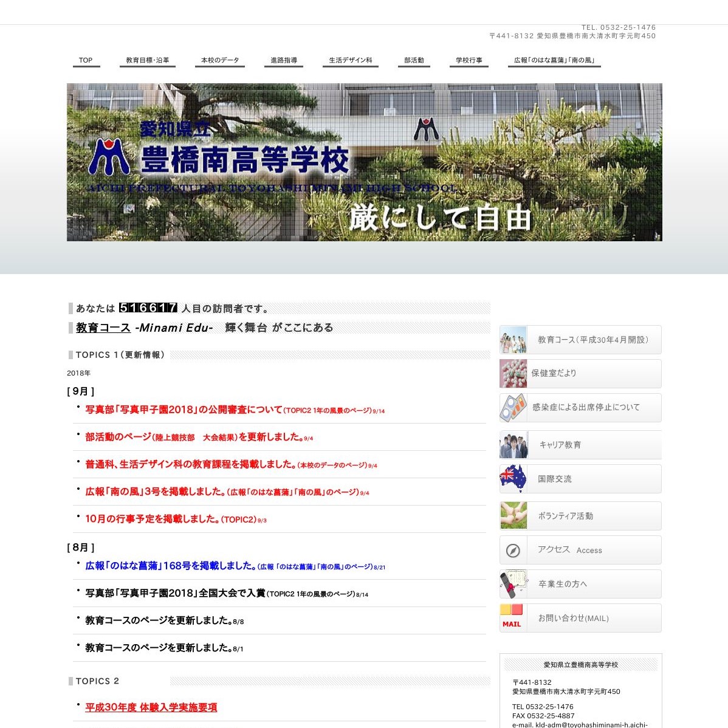Click the ボランティア活動 hands icon
The image size is (728, 728).
(513, 516)
